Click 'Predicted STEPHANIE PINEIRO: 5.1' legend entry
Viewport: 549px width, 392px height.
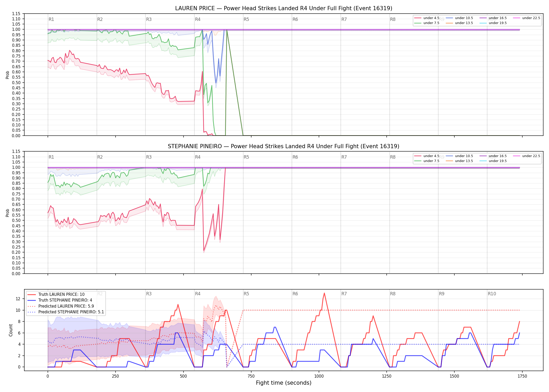[66, 312]
